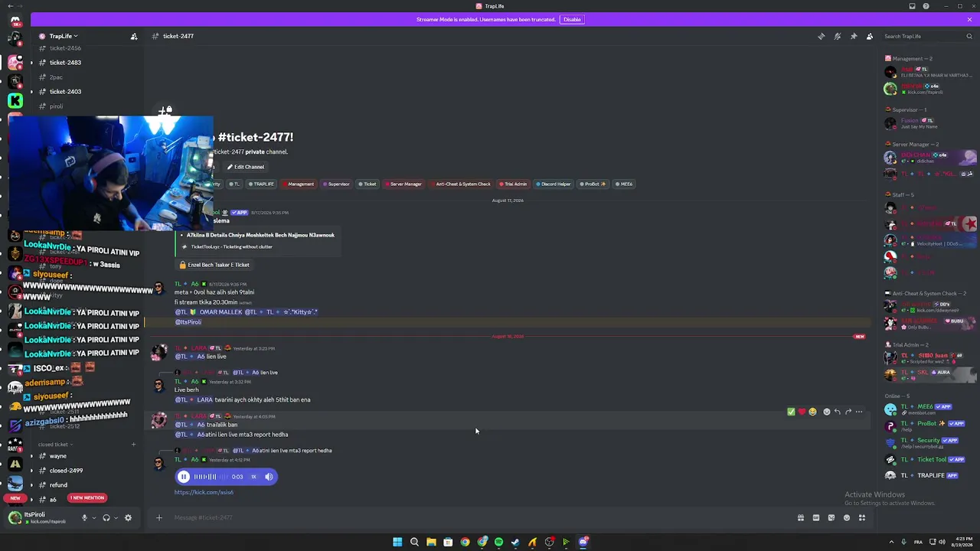
Task: Open the GIF picker icon
Action: pos(816,518)
